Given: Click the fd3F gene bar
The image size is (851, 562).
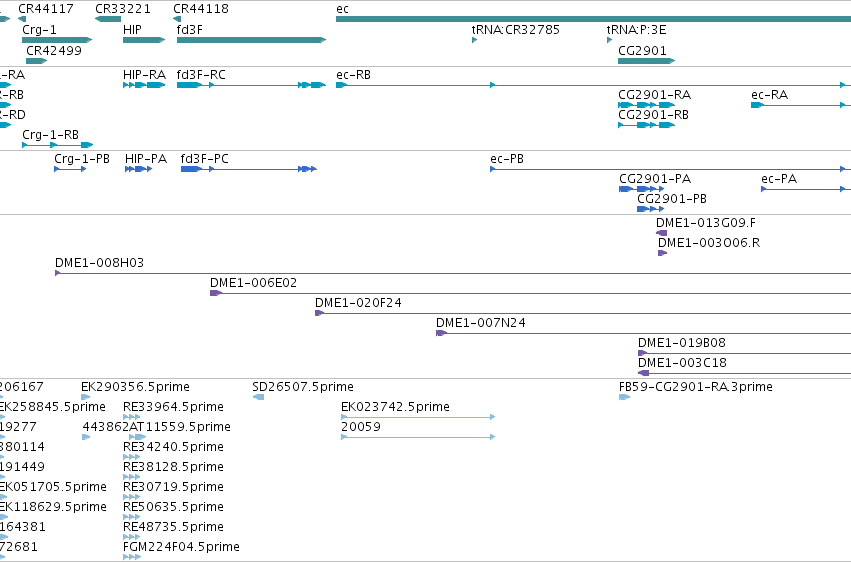Looking at the screenshot, I should point(251,40).
